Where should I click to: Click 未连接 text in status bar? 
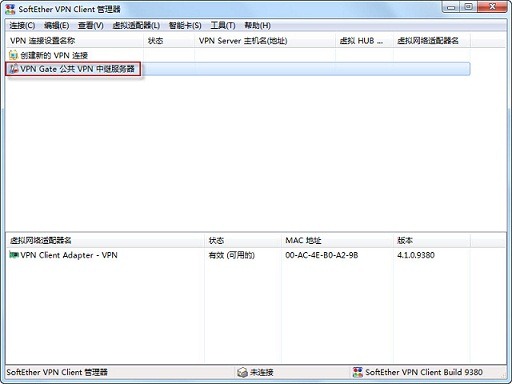click(x=262, y=372)
